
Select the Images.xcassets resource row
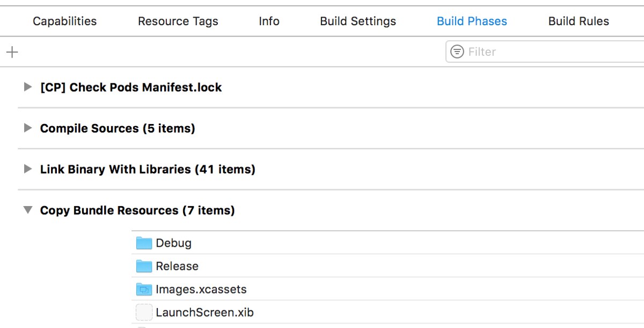coord(387,289)
